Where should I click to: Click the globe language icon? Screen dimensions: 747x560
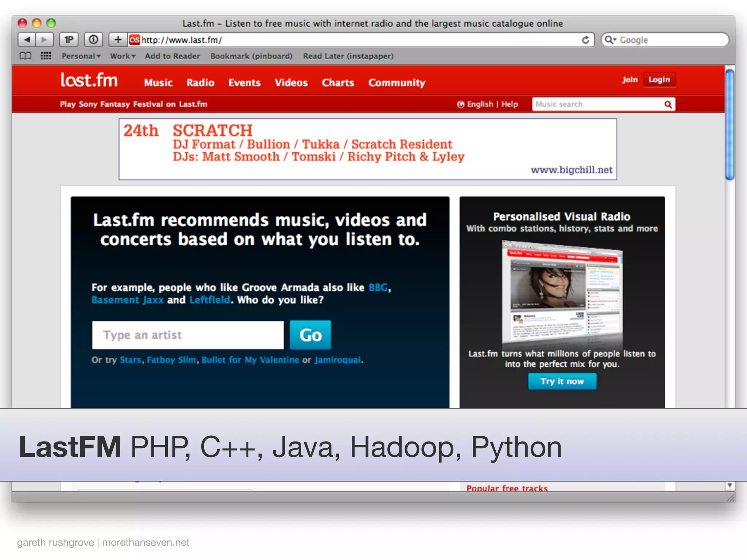coord(461,105)
